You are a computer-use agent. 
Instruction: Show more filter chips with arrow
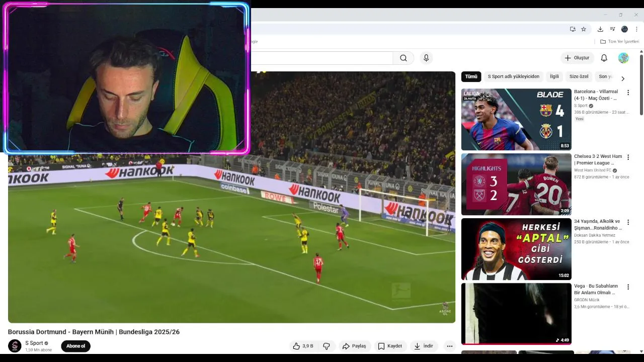tap(623, 78)
